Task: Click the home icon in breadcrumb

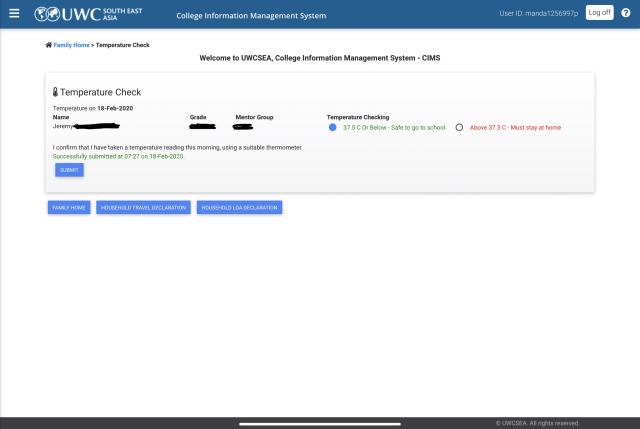Action: (49, 45)
